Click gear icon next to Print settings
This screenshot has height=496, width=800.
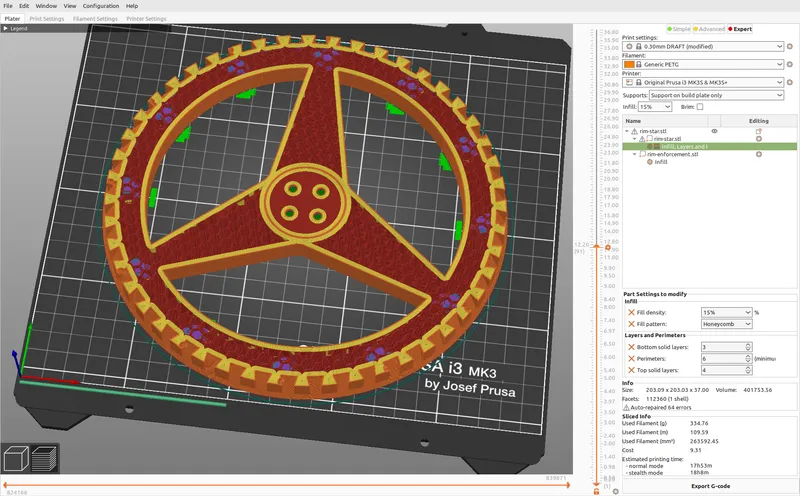[x=790, y=46]
